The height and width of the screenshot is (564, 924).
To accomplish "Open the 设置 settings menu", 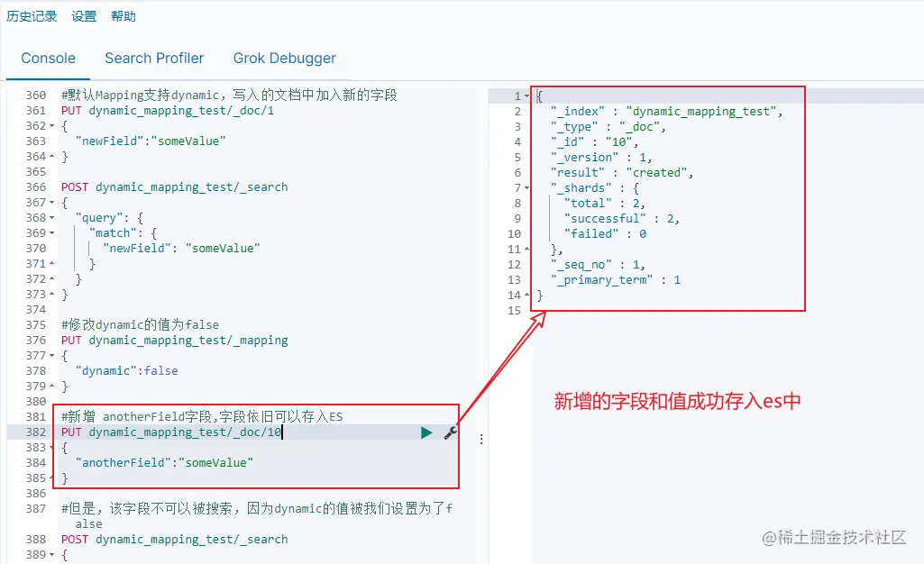I will tap(84, 16).
